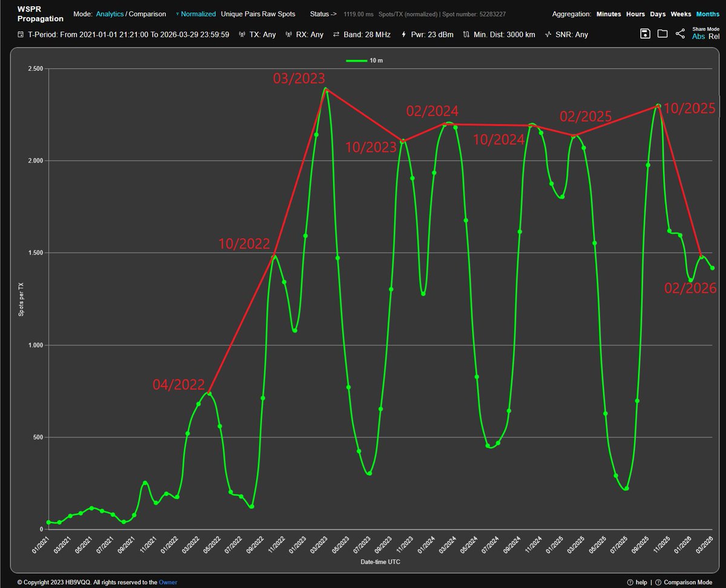
Task: Click the power lightning icon
Action: [404, 34]
